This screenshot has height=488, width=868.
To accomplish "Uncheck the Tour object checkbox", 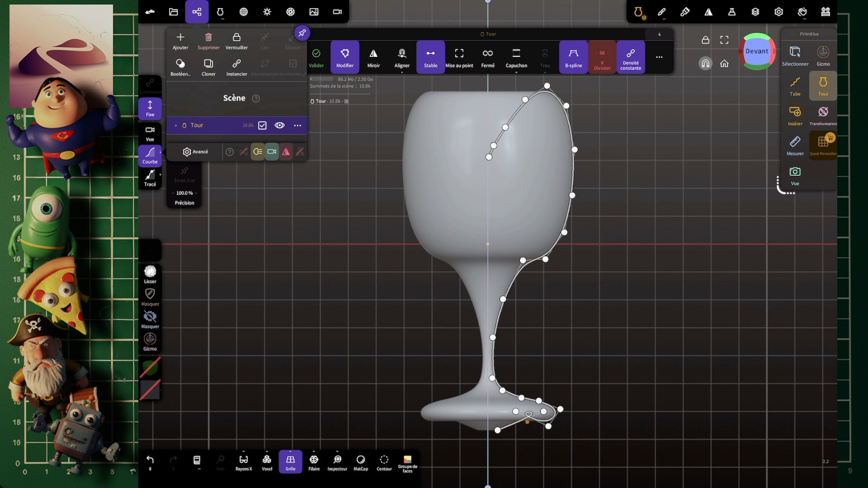I will click(x=262, y=125).
